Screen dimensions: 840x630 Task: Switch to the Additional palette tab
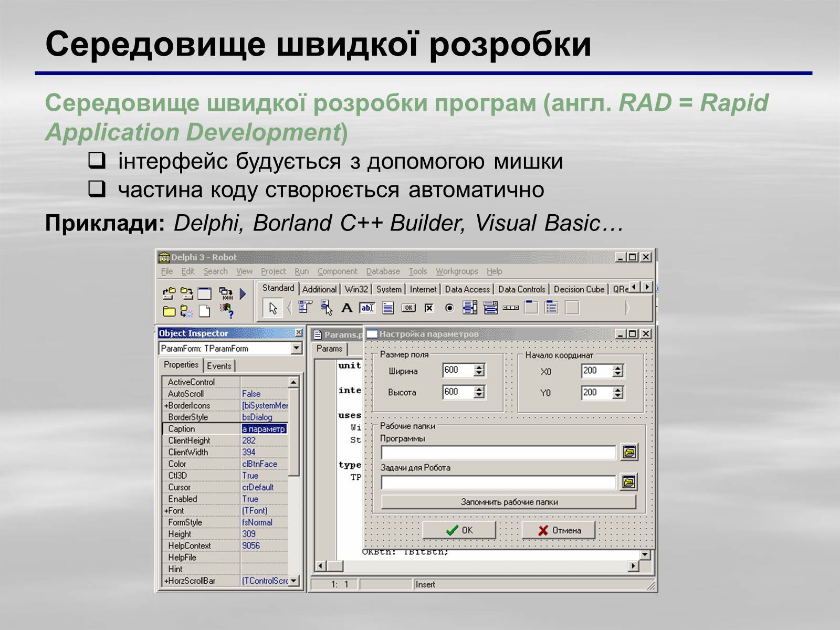coord(319,289)
